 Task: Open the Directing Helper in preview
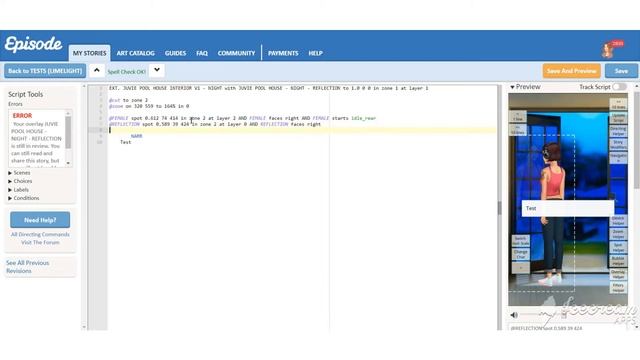[618, 131]
